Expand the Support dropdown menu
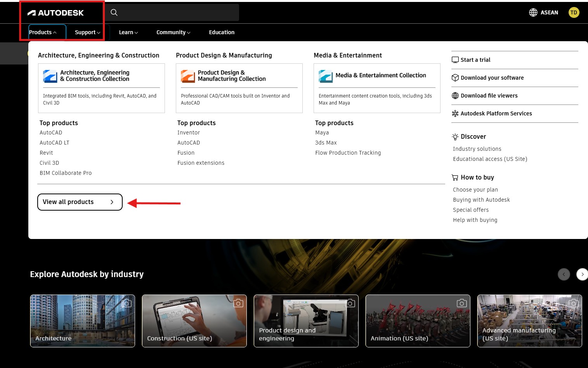The image size is (588, 368). coord(87,32)
